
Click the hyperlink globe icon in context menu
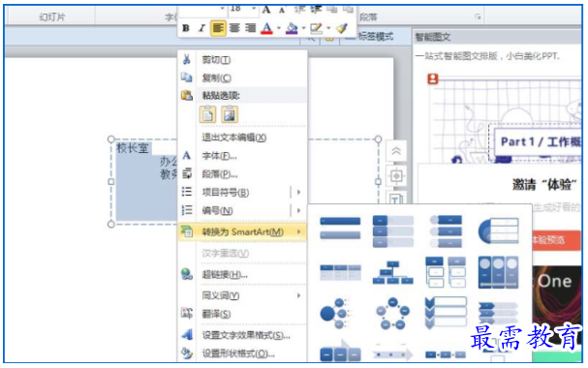point(187,274)
